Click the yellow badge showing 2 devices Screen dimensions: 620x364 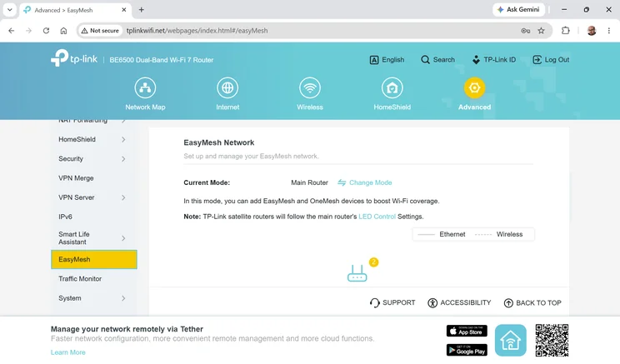pyautogui.click(x=373, y=262)
